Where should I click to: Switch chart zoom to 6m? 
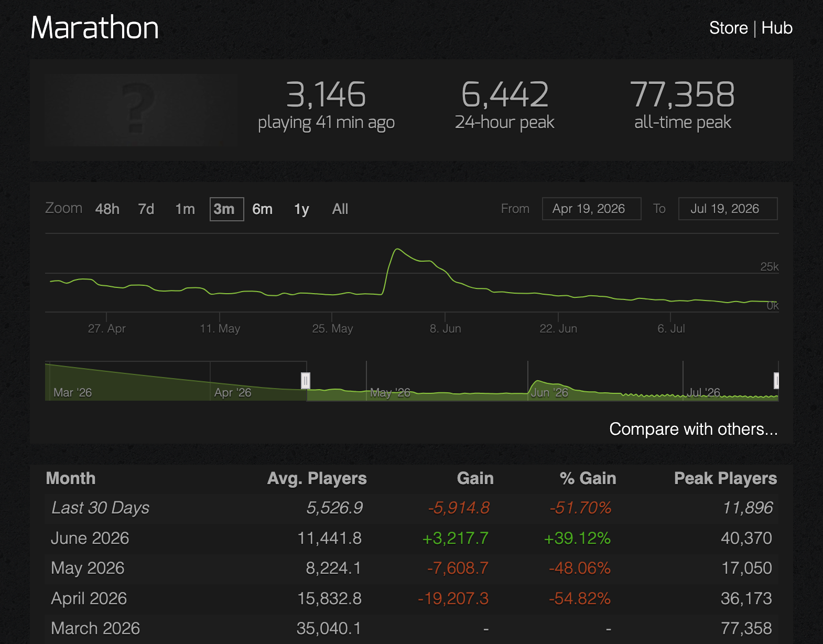(x=263, y=209)
